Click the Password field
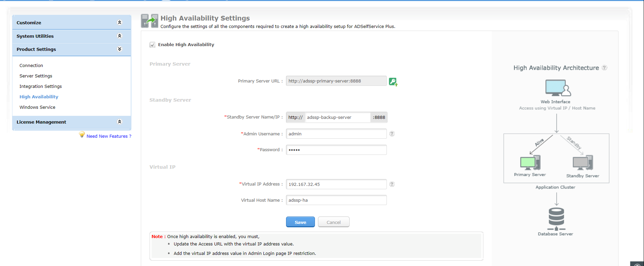Image resolution: width=644 pixels, height=266 pixels. point(336,150)
